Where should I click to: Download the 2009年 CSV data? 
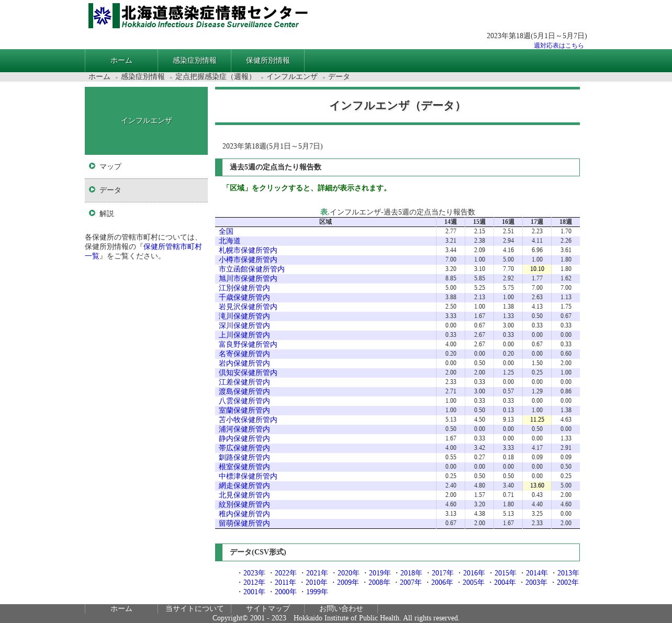[x=348, y=582]
